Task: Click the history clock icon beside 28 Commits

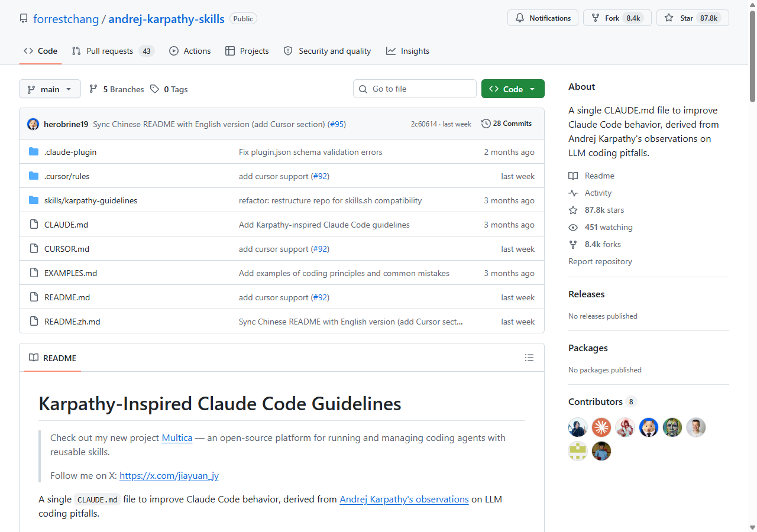Action: pos(486,124)
